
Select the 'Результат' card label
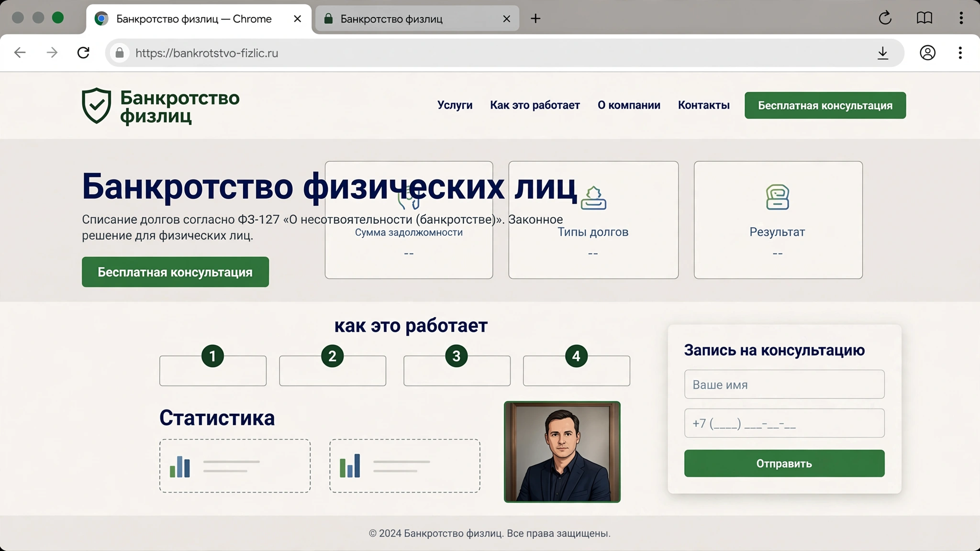pos(777,232)
